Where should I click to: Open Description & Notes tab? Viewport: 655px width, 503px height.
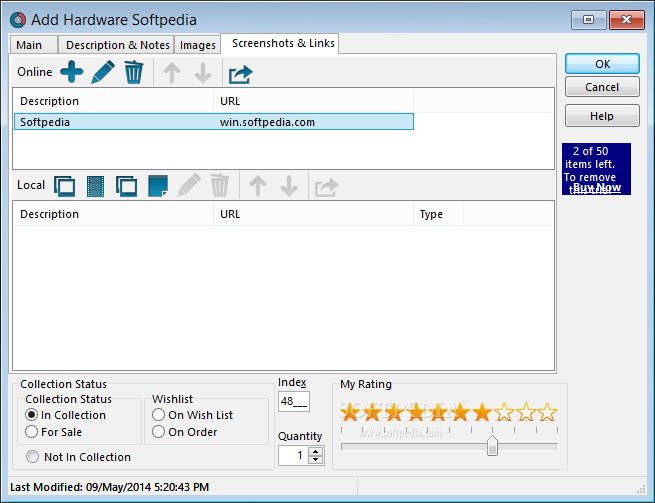(117, 45)
